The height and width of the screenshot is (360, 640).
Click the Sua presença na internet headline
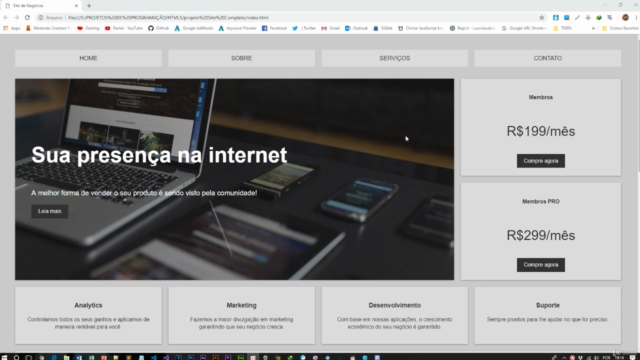click(159, 155)
